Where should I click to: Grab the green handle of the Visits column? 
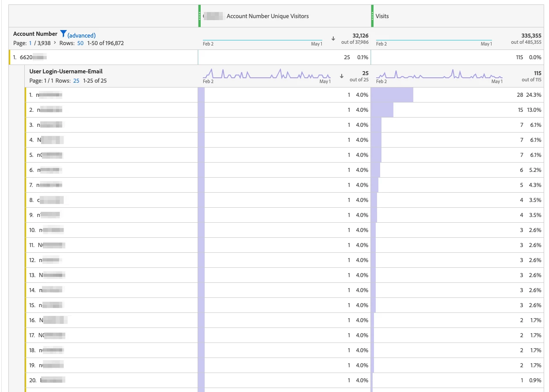click(372, 16)
